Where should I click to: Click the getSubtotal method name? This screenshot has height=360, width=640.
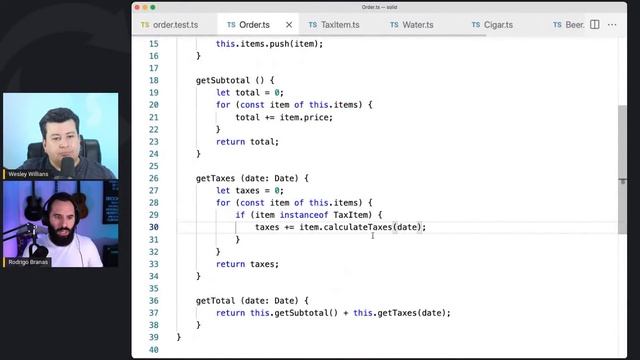click(222, 80)
